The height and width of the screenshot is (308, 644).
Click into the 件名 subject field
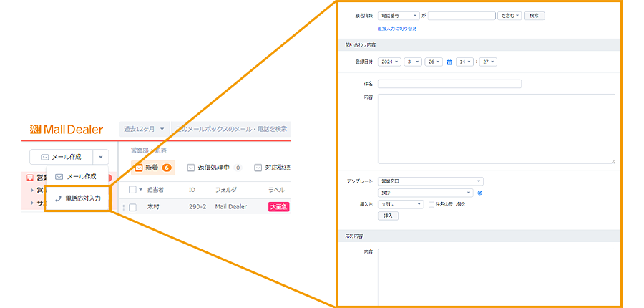click(449, 84)
